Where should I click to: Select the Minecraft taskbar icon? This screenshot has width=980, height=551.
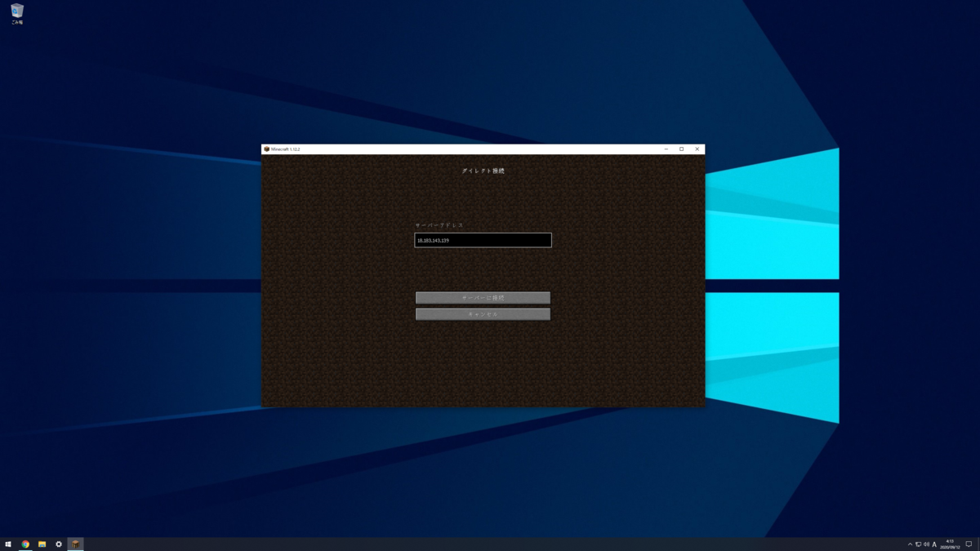tap(75, 544)
